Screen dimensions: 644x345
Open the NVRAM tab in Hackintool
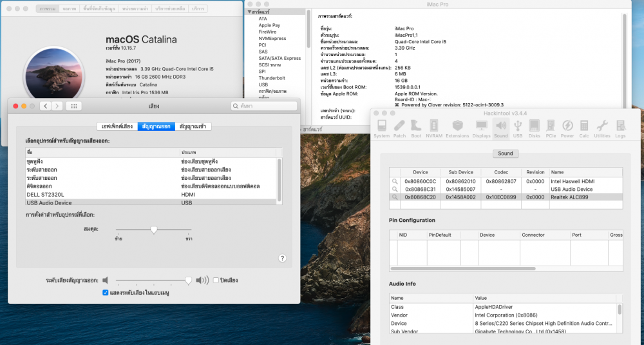pos(433,129)
